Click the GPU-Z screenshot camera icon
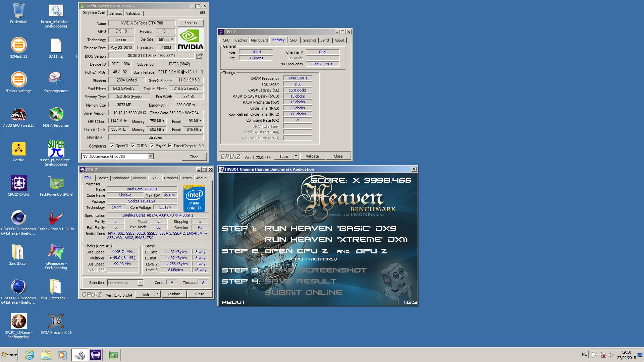This screenshot has width=644, height=362. click(x=202, y=13)
